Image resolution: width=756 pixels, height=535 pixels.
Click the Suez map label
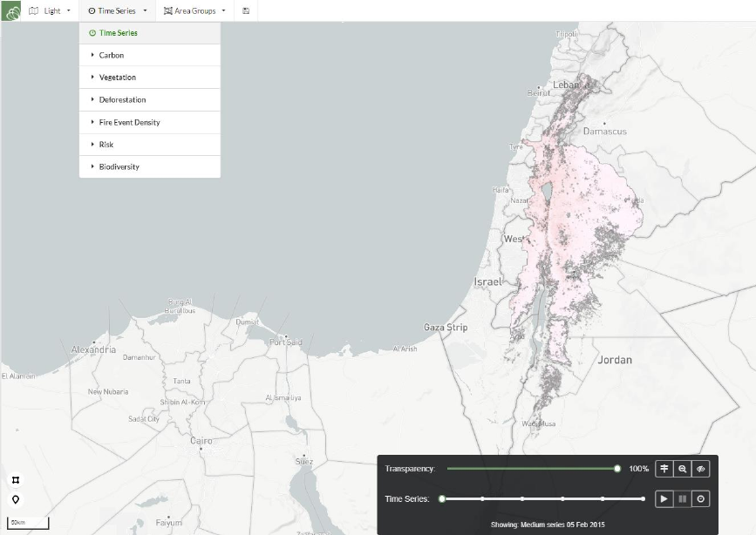(x=304, y=461)
